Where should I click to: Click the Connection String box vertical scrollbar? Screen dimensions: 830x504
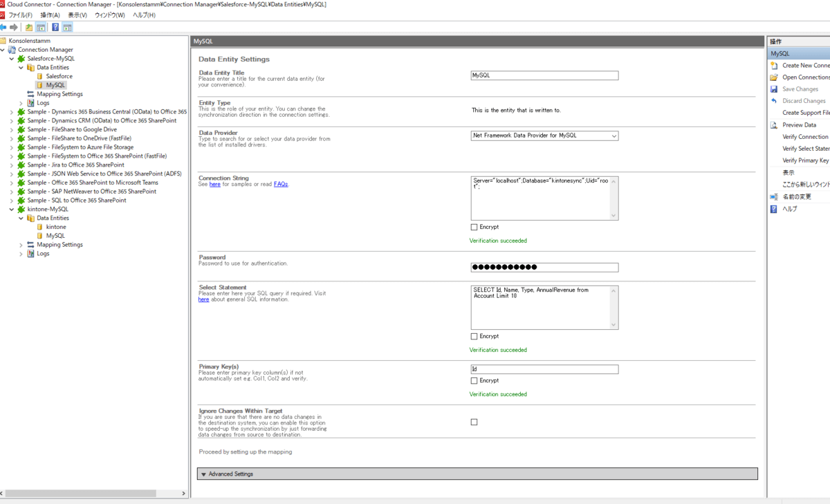(x=614, y=198)
